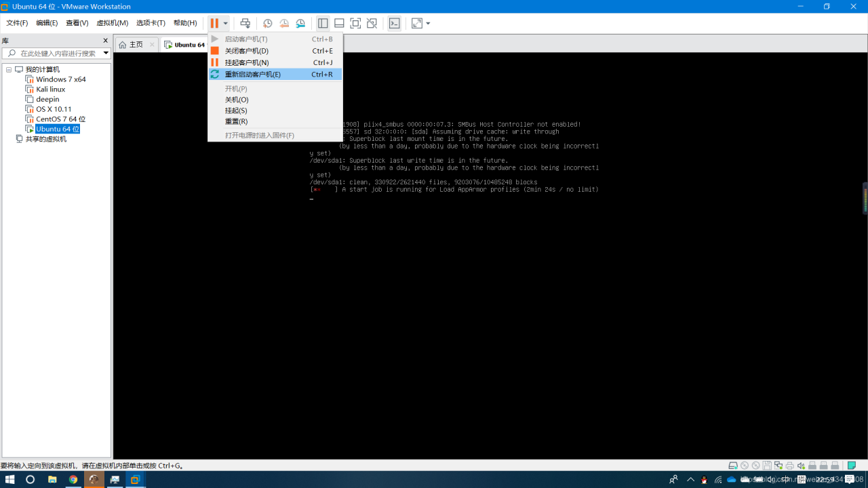Click the Cortana circle on the taskbar
The width and height of the screenshot is (868, 488).
[31, 479]
